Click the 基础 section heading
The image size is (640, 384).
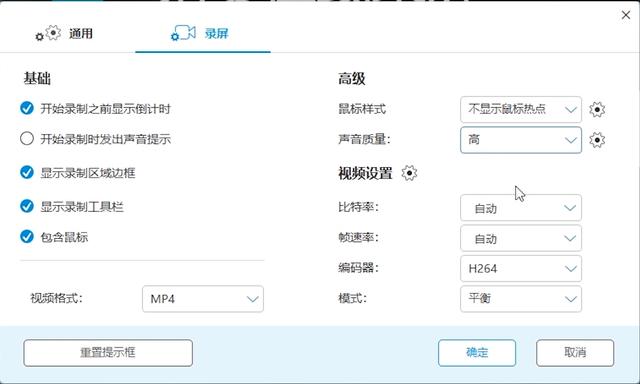[37, 78]
